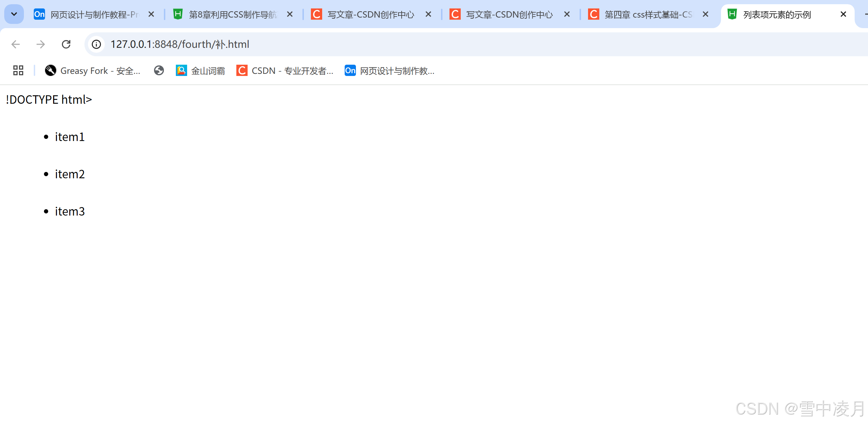
Task: Expand the tab search dropdown
Action: [14, 14]
